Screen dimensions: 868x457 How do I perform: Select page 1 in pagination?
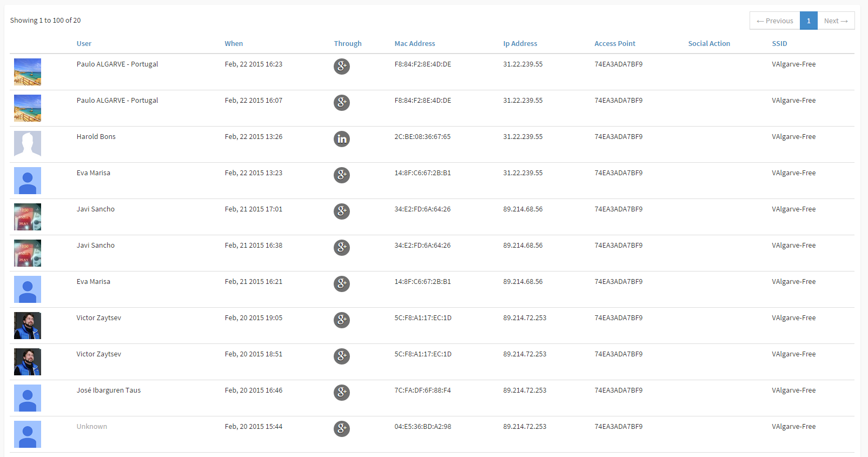[x=809, y=21]
